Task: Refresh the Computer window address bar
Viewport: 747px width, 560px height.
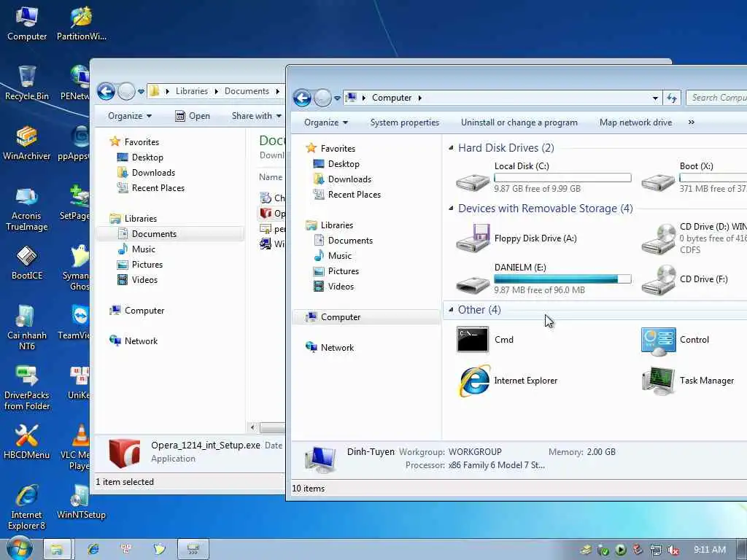Action: [x=672, y=98]
